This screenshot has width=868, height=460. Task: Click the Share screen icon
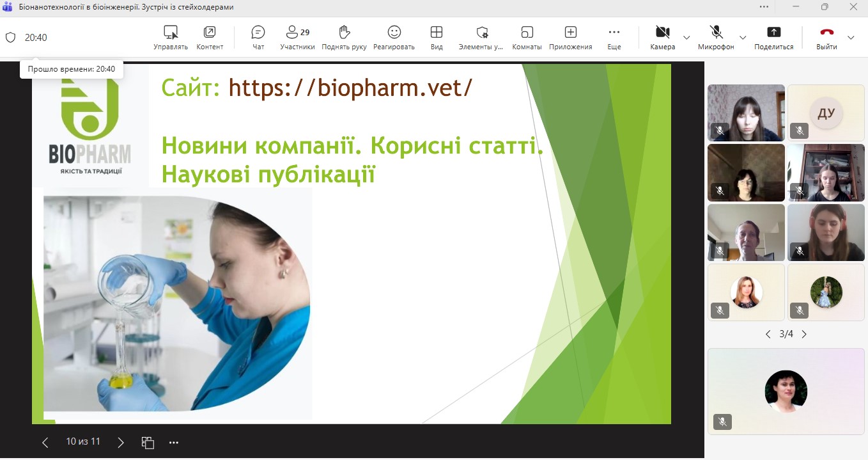pos(773,37)
